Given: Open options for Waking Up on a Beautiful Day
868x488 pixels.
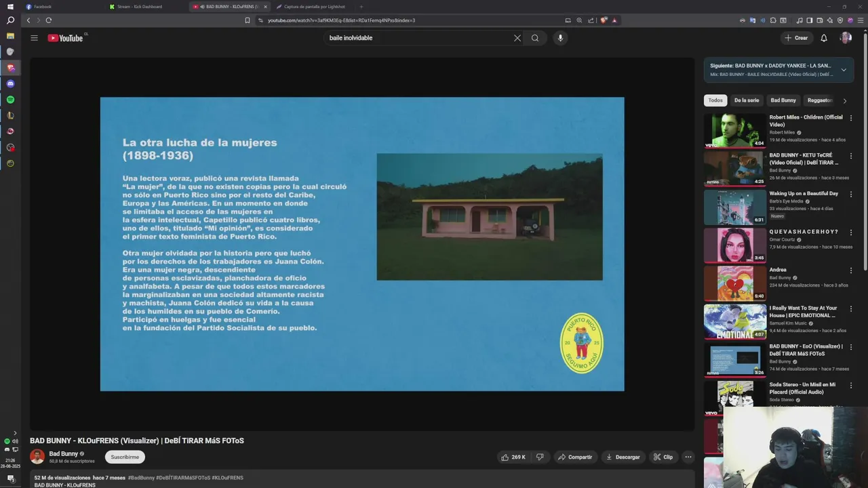Looking at the screenshot, I should (x=851, y=194).
